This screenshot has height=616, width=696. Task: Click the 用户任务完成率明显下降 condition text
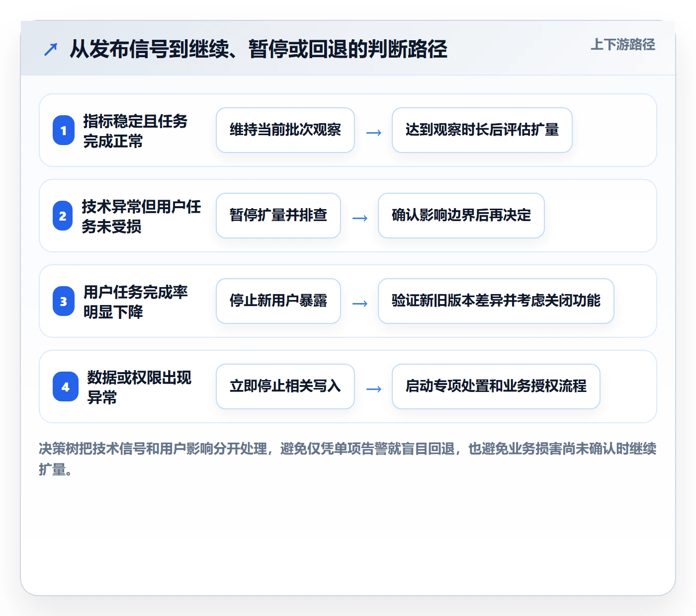point(135,302)
